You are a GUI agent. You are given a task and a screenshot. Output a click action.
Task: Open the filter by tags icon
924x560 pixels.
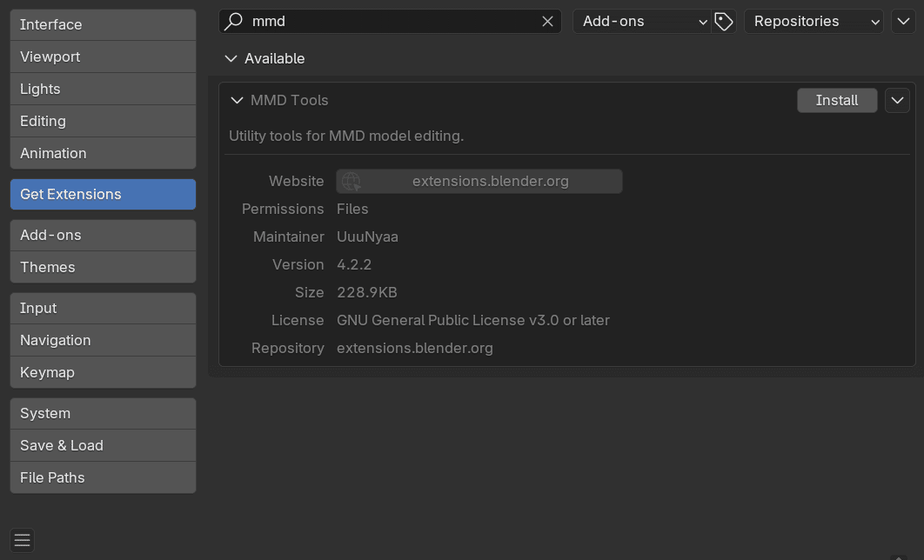pyautogui.click(x=723, y=21)
